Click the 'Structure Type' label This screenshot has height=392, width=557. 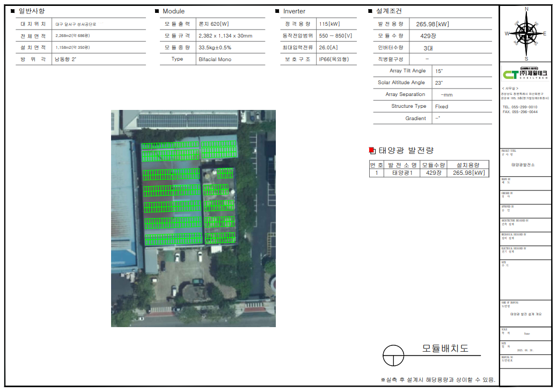408,106
